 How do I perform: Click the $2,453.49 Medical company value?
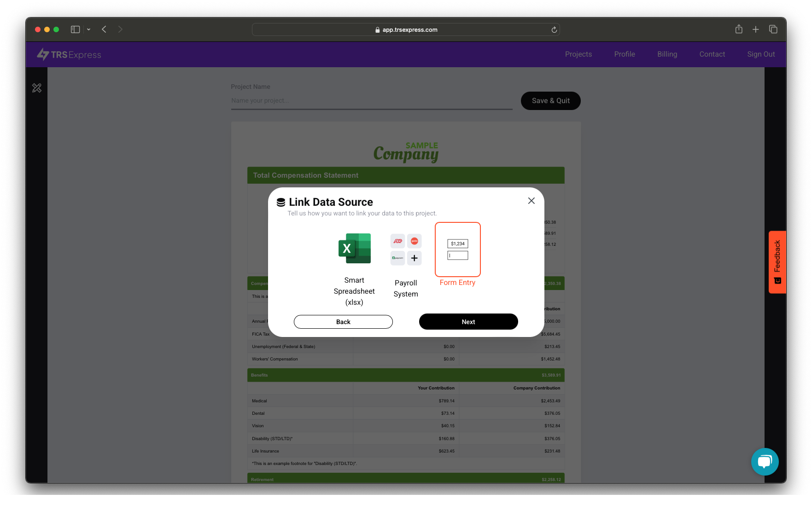click(550, 401)
